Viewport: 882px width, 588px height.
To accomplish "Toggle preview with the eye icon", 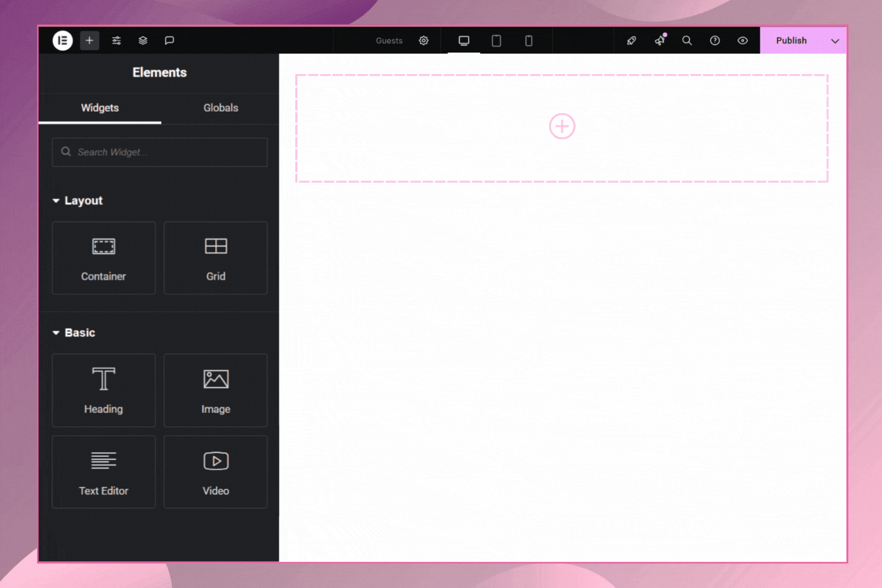I will 743,41.
